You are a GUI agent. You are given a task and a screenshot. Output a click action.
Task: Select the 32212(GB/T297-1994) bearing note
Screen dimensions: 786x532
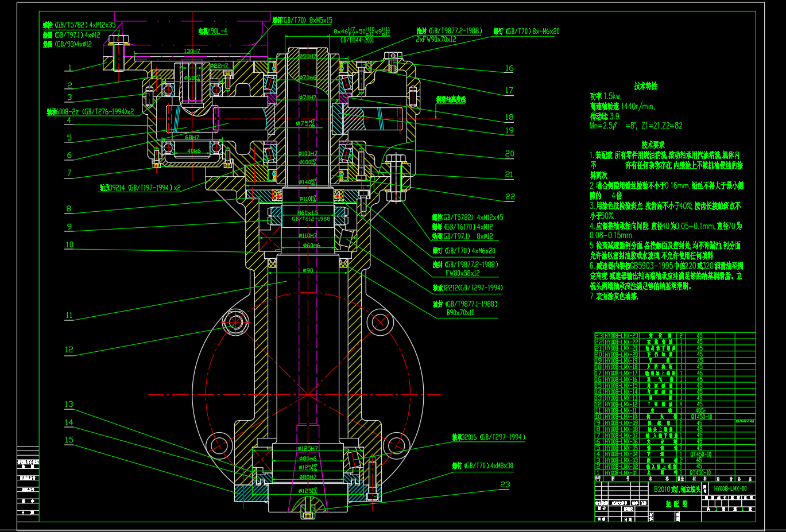467,288
